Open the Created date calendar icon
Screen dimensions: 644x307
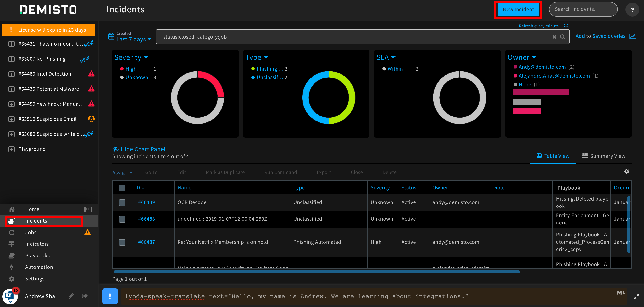(x=111, y=36)
